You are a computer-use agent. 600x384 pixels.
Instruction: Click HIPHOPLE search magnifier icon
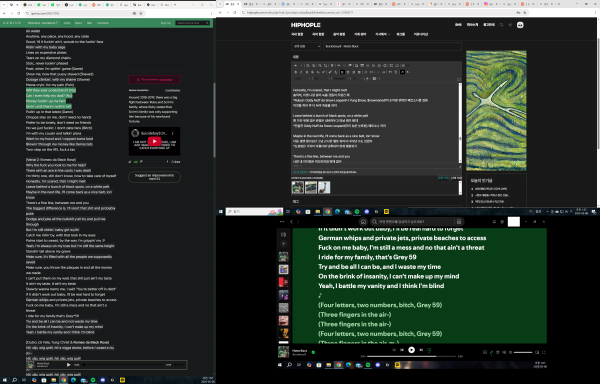coord(501,25)
